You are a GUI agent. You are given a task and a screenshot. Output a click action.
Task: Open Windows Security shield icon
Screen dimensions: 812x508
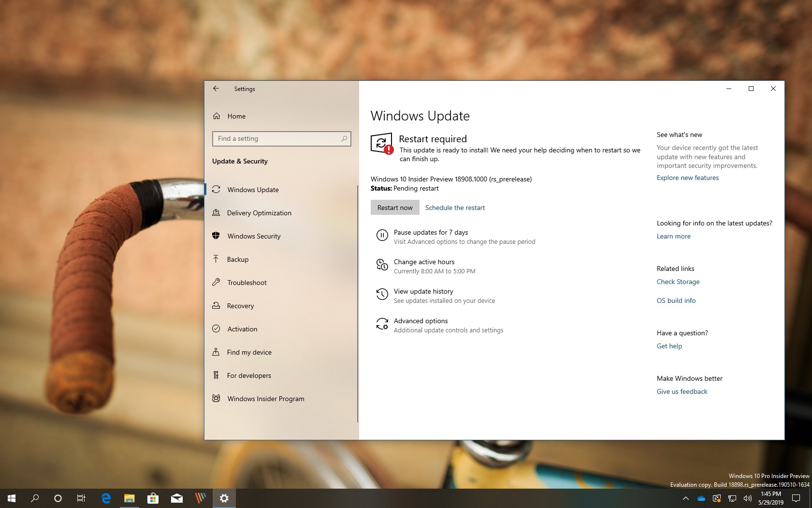(216, 236)
